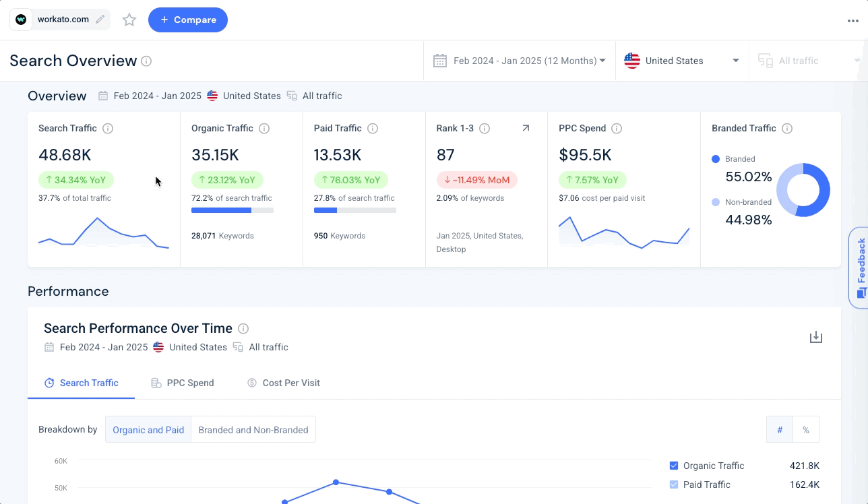The image size is (868, 504).
Task: Select Organic and Paid breakdown
Action: 148,430
